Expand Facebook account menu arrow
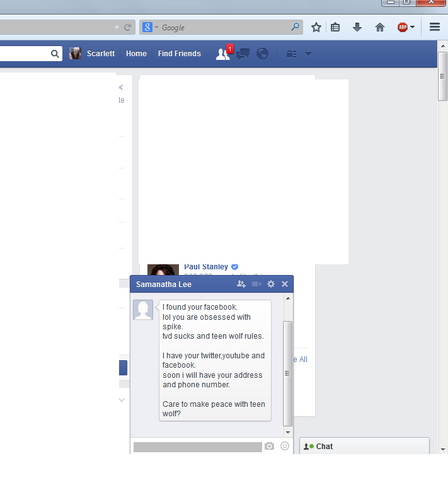This screenshot has width=448, height=480. pyautogui.click(x=308, y=54)
